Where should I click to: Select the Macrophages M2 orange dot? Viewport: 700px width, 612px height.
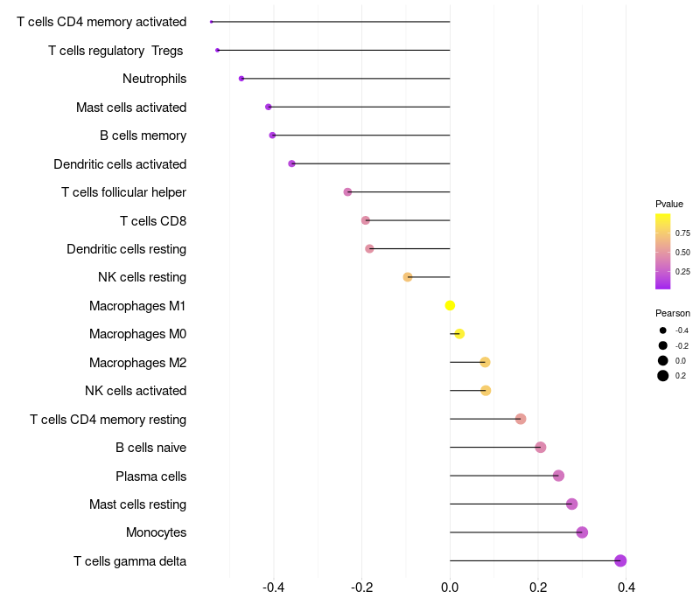click(486, 362)
